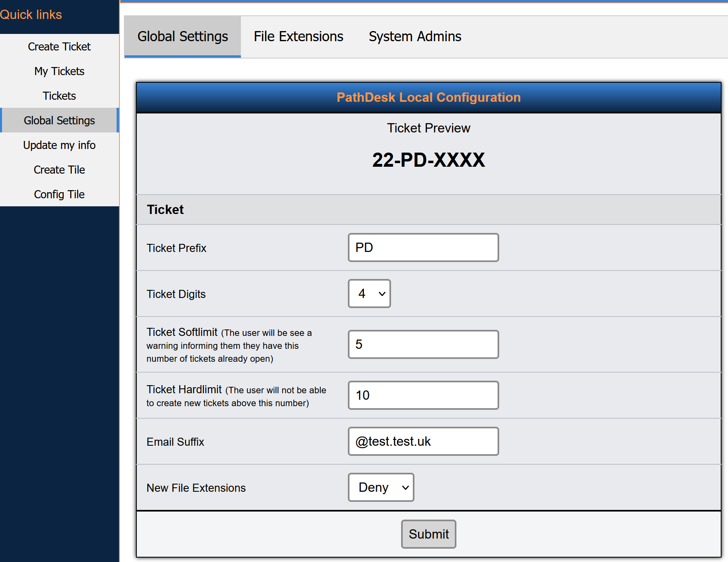Expand the Ticket Digits dropdown
728x562 pixels.
(x=369, y=294)
